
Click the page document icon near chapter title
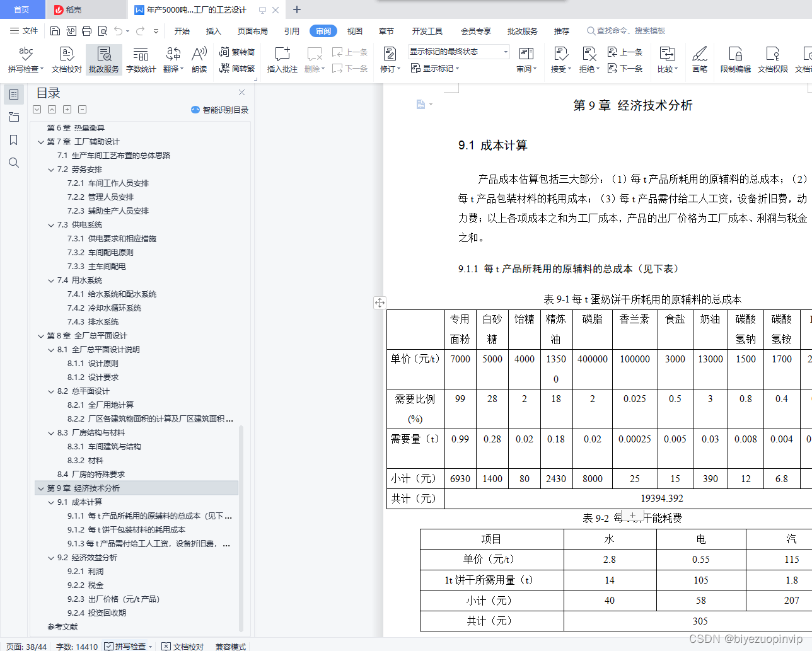pos(420,105)
